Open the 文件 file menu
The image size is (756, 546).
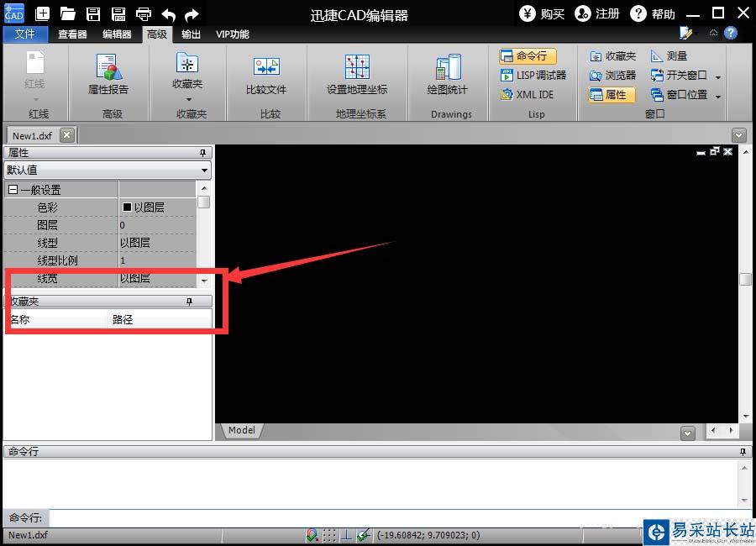[x=24, y=34]
